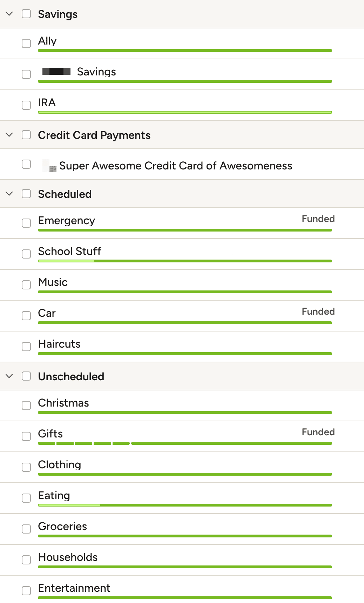This screenshot has width=364, height=603.
Task: Collapse the Unscheduled category group
Action: [9, 376]
